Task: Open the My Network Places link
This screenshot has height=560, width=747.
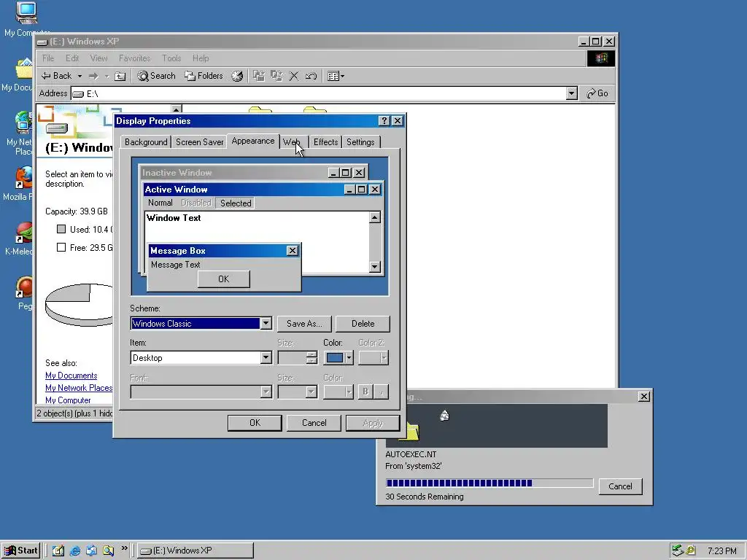Action: click(x=79, y=388)
